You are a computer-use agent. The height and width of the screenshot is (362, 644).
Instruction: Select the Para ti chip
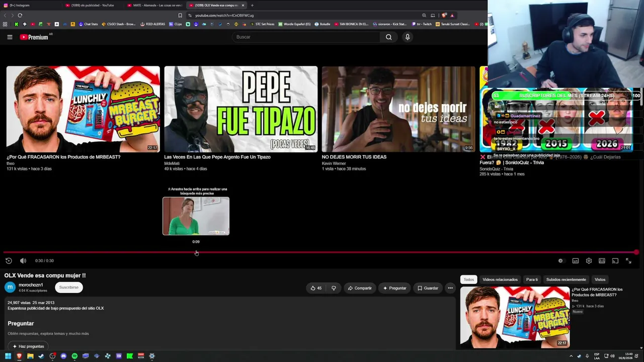532,280
